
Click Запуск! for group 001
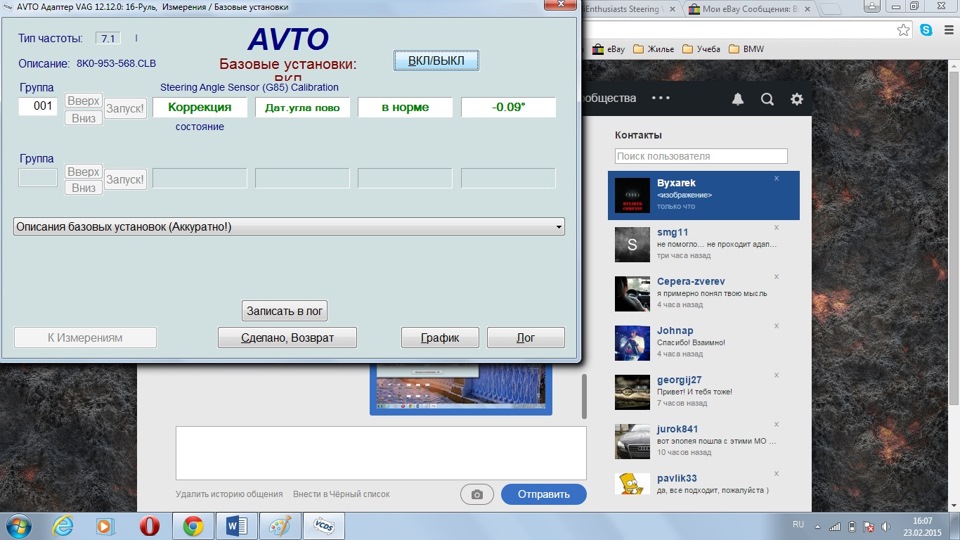coord(125,108)
